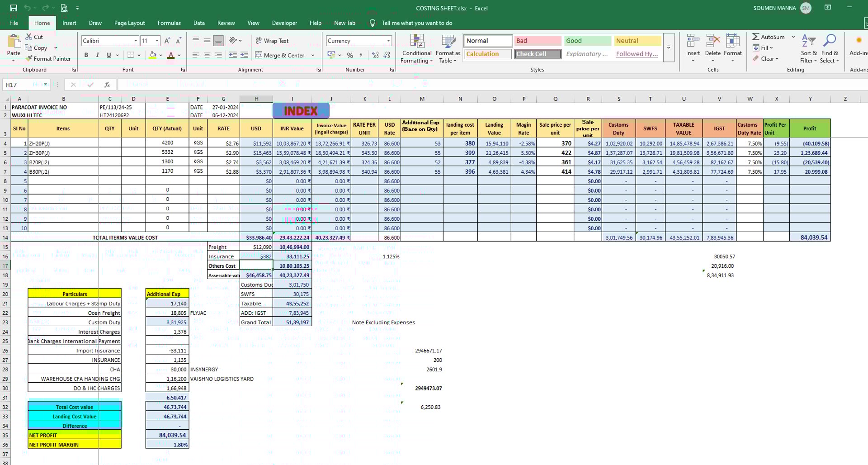Viewport: 868px width, 465px height.
Task: Click the Print Preview quick-access icon
Action: click(x=64, y=8)
